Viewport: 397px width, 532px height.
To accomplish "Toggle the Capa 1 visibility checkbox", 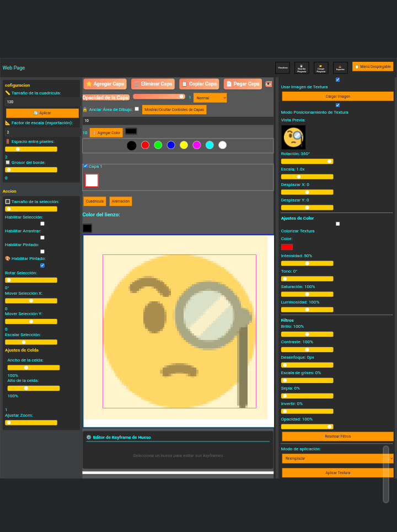I will [x=85, y=166].
